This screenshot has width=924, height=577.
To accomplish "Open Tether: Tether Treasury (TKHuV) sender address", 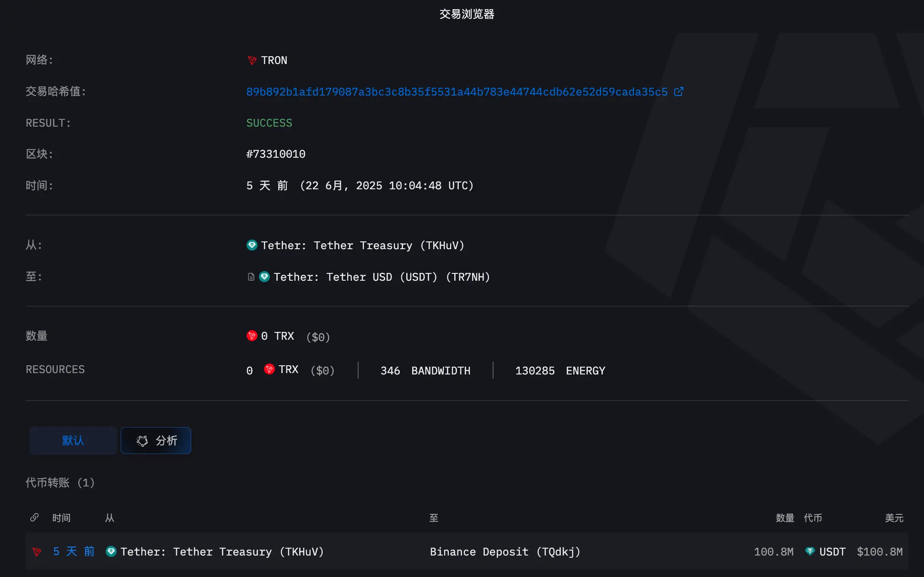I will pos(362,245).
